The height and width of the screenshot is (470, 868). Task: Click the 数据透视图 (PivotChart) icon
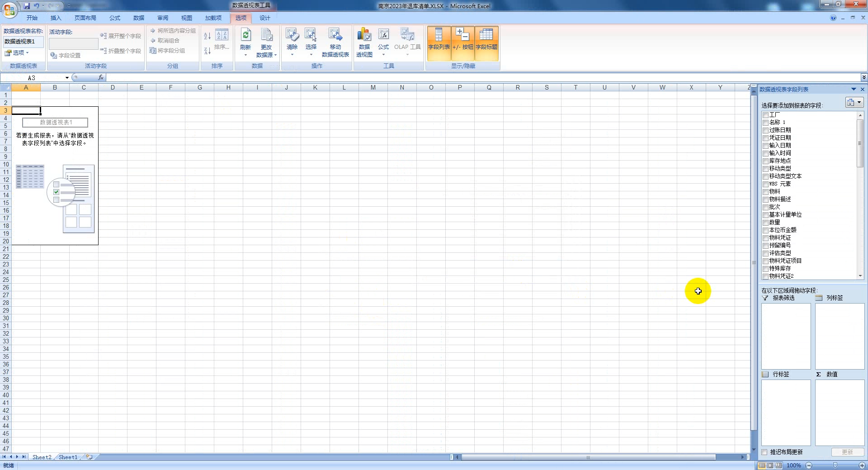(x=364, y=35)
